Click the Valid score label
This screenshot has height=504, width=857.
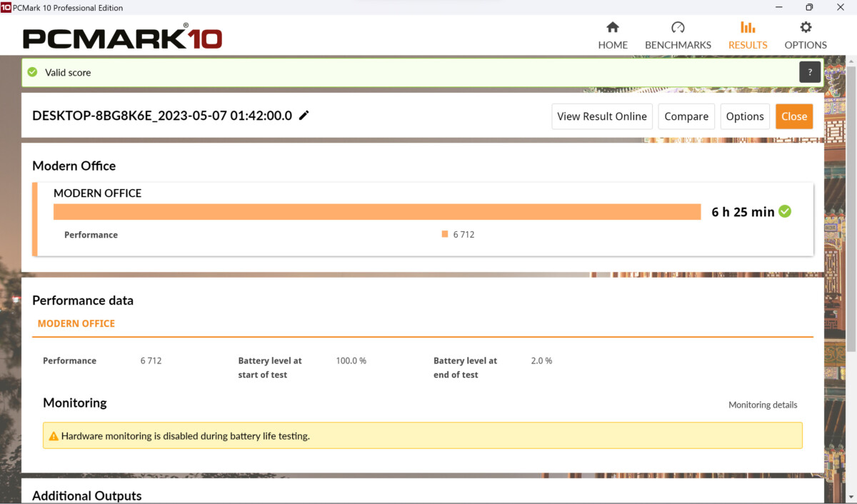tap(68, 72)
